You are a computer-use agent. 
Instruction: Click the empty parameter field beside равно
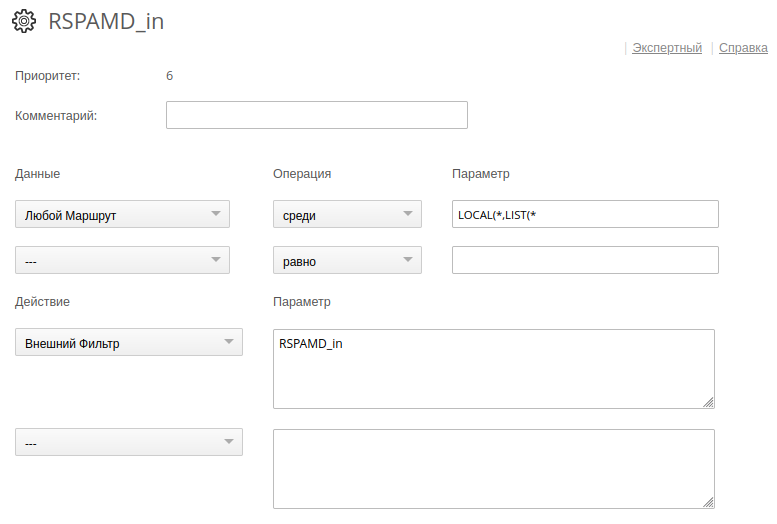(585, 260)
